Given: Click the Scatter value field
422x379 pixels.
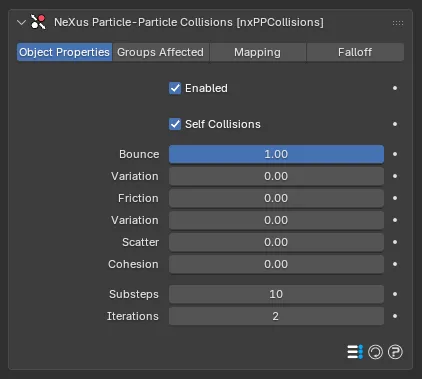Looking at the screenshot, I should coord(276,242).
